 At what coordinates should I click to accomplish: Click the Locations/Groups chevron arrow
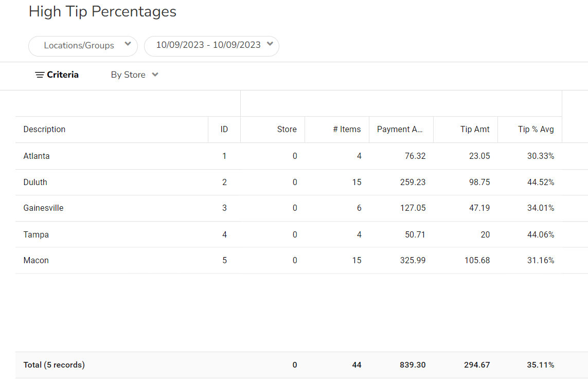click(x=128, y=45)
